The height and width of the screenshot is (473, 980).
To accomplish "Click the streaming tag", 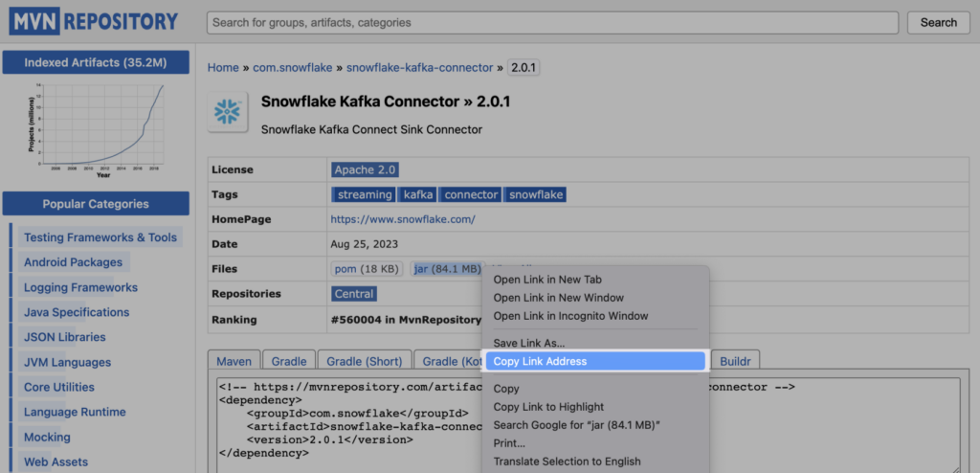I will [364, 194].
